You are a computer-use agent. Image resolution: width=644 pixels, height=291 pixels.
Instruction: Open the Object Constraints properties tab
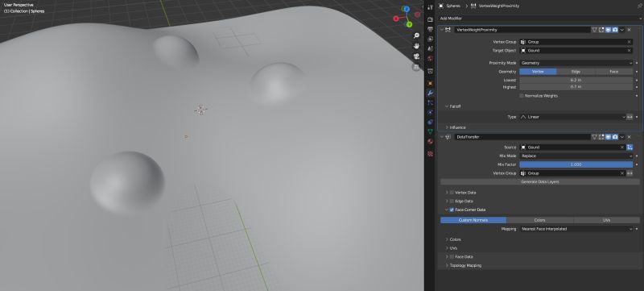coord(430,122)
